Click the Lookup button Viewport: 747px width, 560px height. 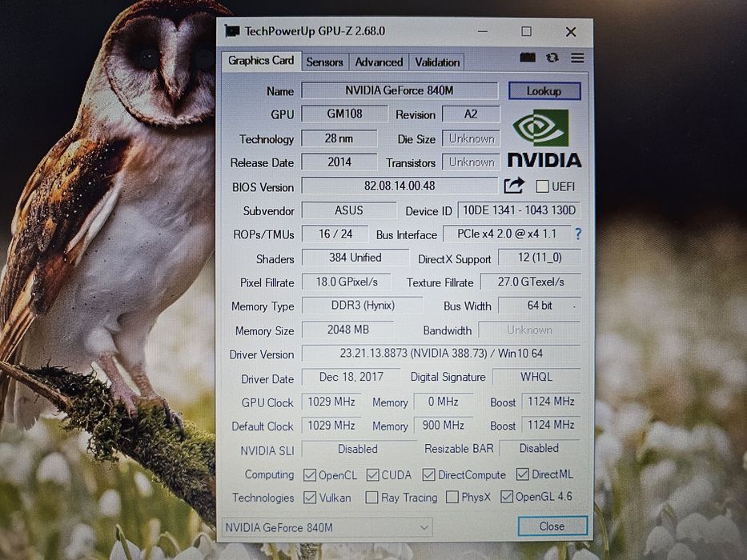click(x=544, y=91)
